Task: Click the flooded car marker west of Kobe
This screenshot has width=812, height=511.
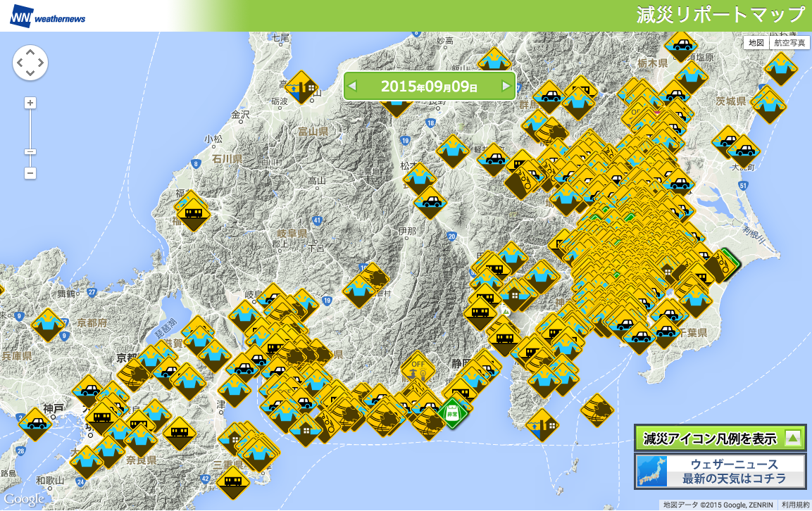Action: pyautogui.click(x=35, y=424)
